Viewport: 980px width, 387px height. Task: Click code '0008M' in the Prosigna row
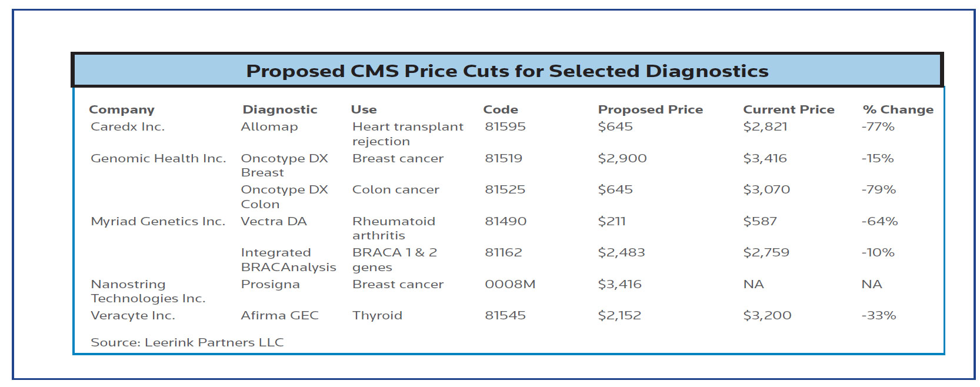[510, 284]
